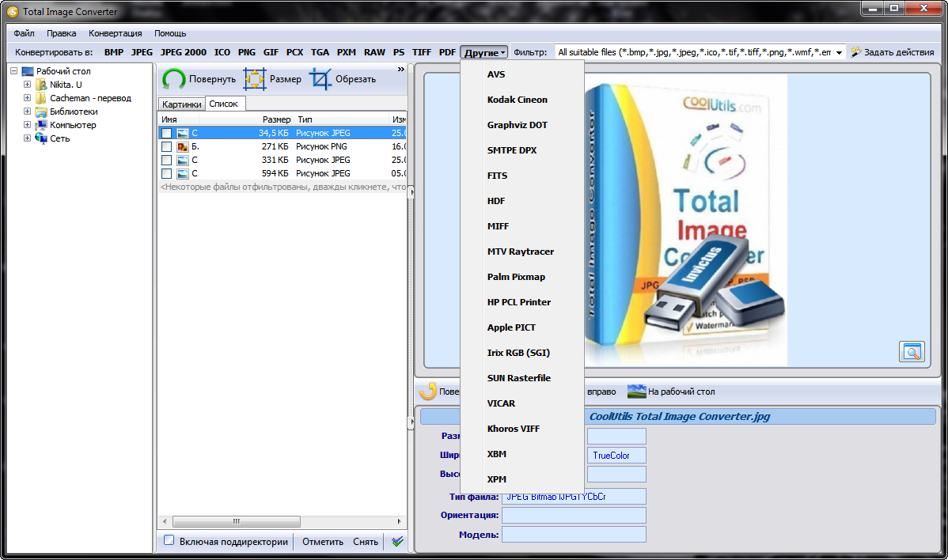Click the preview image of the software box
The width and height of the screenshot is (948, 560).
click(x=685, y=220)
